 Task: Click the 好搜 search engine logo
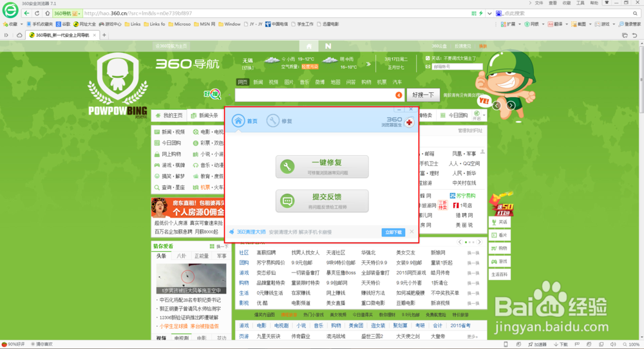tap(213, 95)
